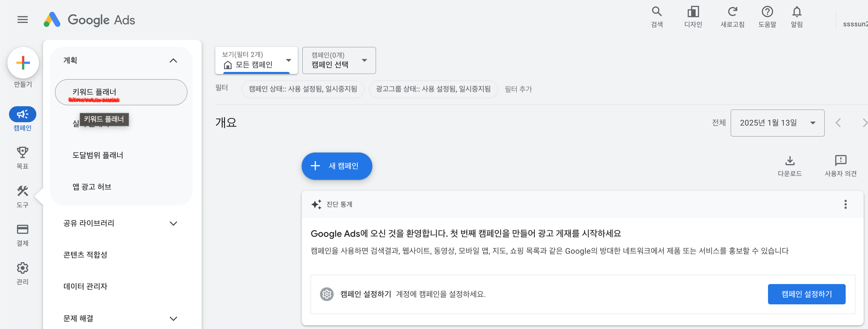Image resolution: width=868 pixels, height=329 pixels.
Task: Select 앱 광고 허브 menu item
Action: coord(92,187)
